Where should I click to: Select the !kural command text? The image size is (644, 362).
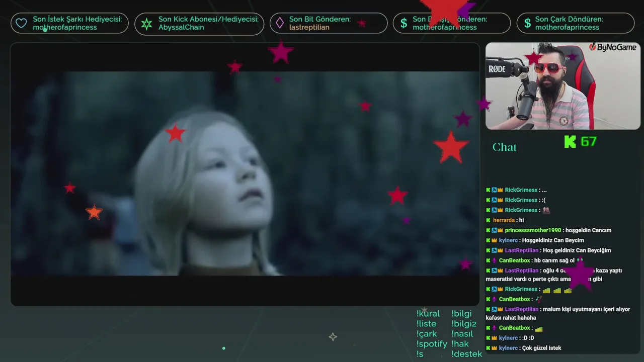[x=428, y=314]
